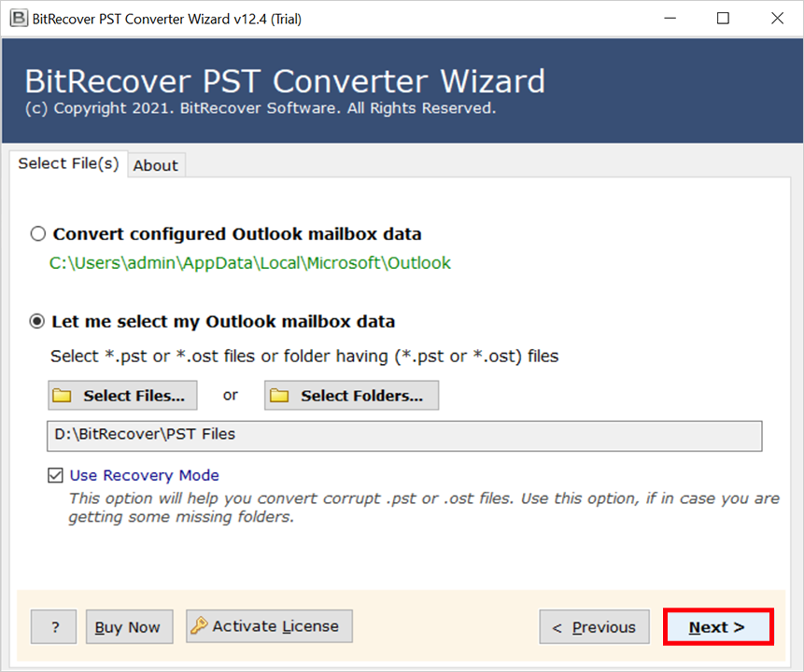Open help with the question mark button
The image size is (804, 672).
click(x=54, y=627)
